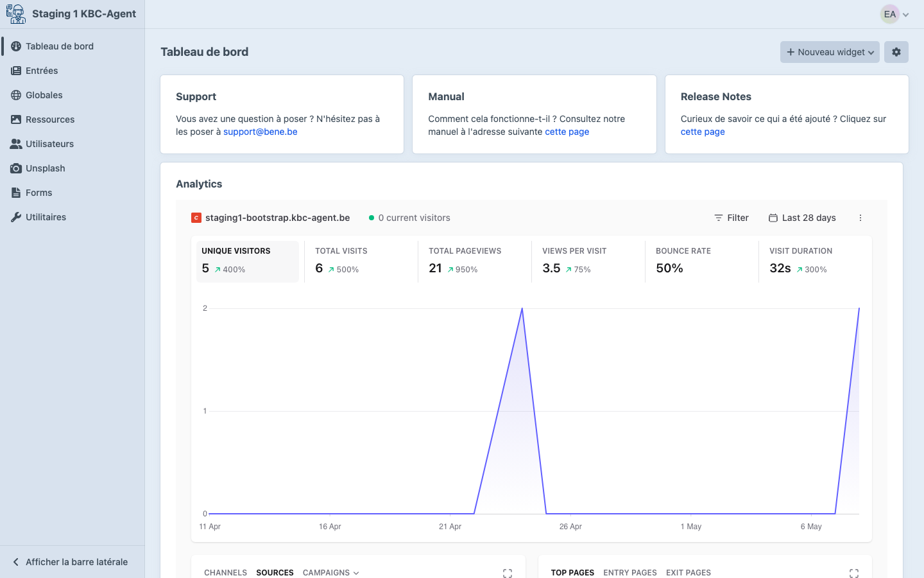The image size is (924, 578).
Task: Open the staging1-bootstrap.kbc-agent.be site switcher
Action: tap(271, 218)
